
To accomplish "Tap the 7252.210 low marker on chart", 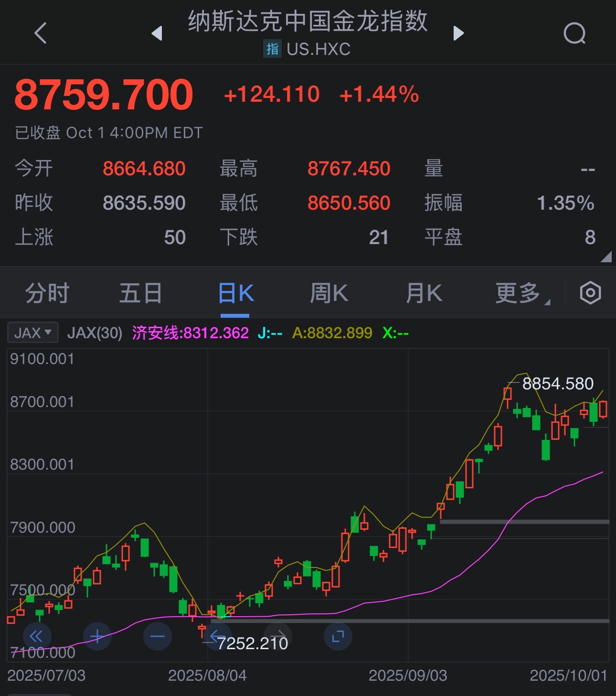I will pos(253,643).
